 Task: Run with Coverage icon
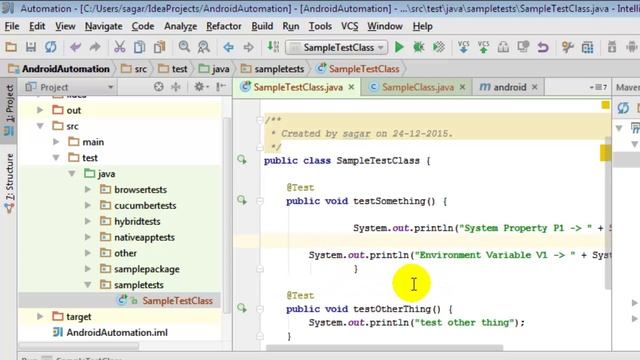tap(439, 47)
